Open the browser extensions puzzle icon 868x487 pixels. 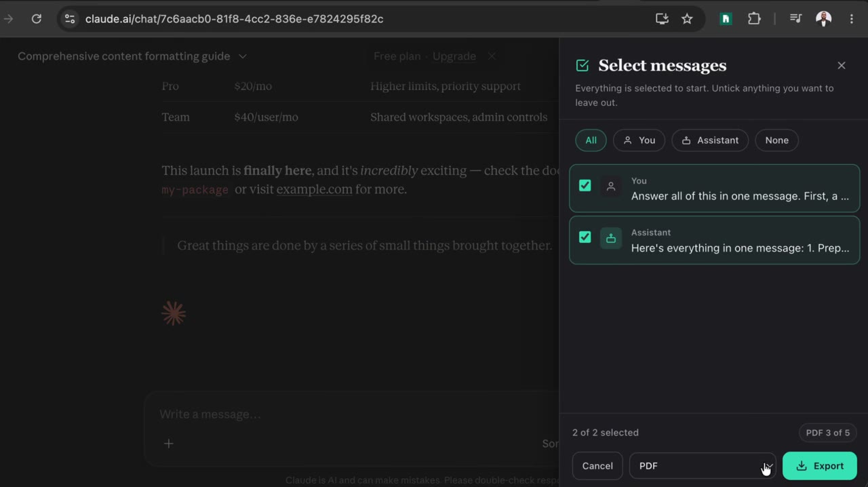[754, 19]
